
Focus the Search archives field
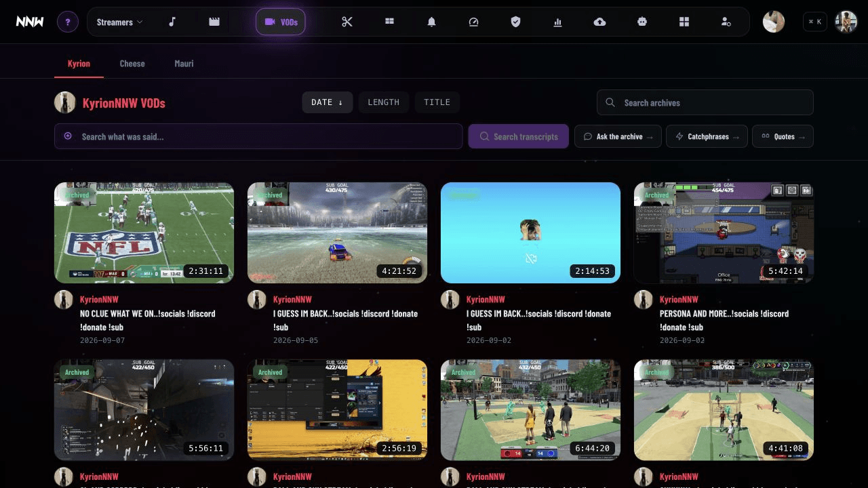[x=705, y=102]
